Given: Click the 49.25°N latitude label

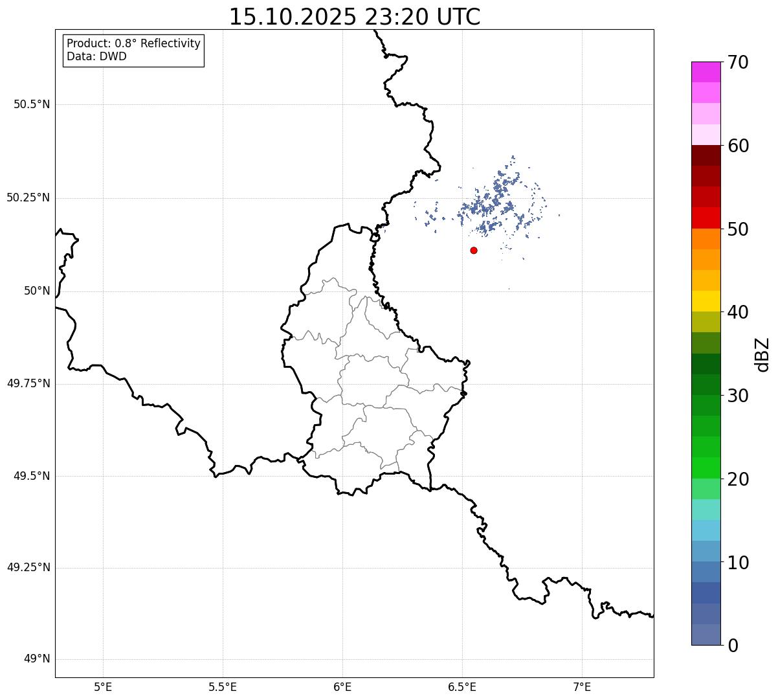Looking at the screenshot, I should click(x=28, y=567).
